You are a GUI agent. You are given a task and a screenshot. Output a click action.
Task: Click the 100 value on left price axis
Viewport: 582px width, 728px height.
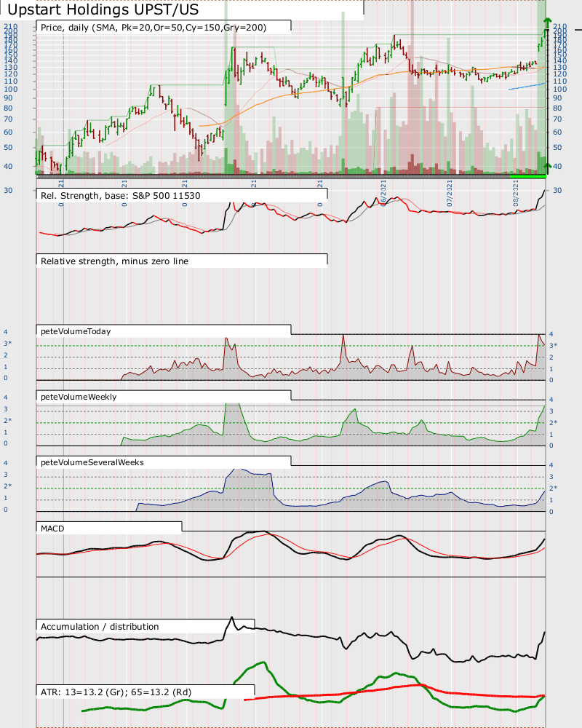coord(11,89)
